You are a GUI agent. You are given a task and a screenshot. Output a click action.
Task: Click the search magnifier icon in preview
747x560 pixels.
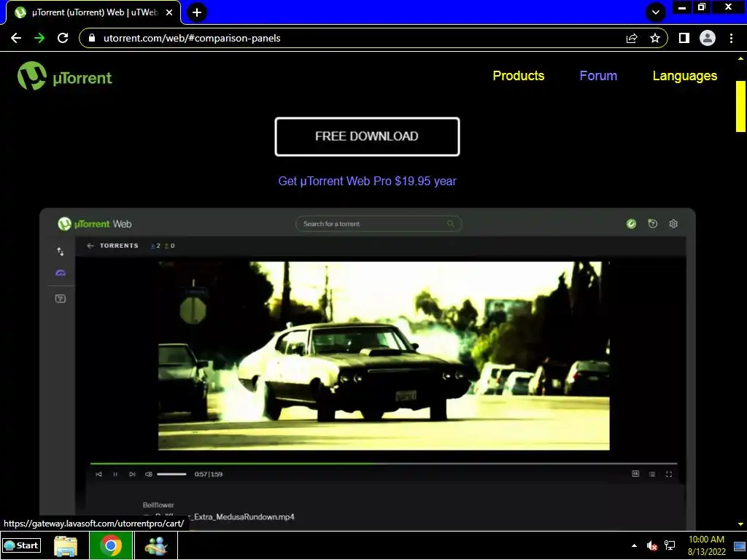[x=450, y=224]
